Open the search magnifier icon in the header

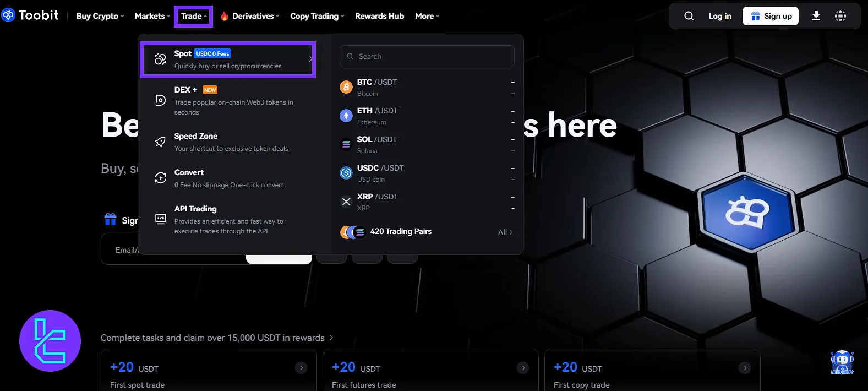689,16
